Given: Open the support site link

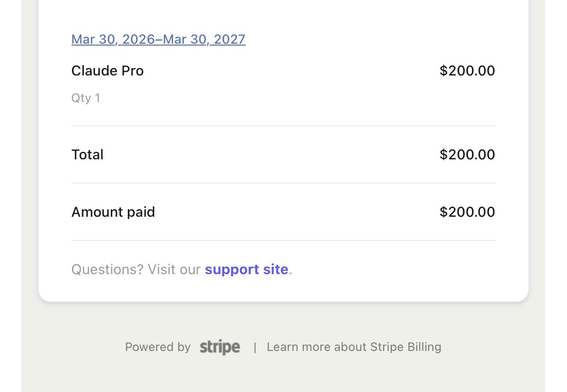Looking at the screenshot, I should tap(246, 269).
